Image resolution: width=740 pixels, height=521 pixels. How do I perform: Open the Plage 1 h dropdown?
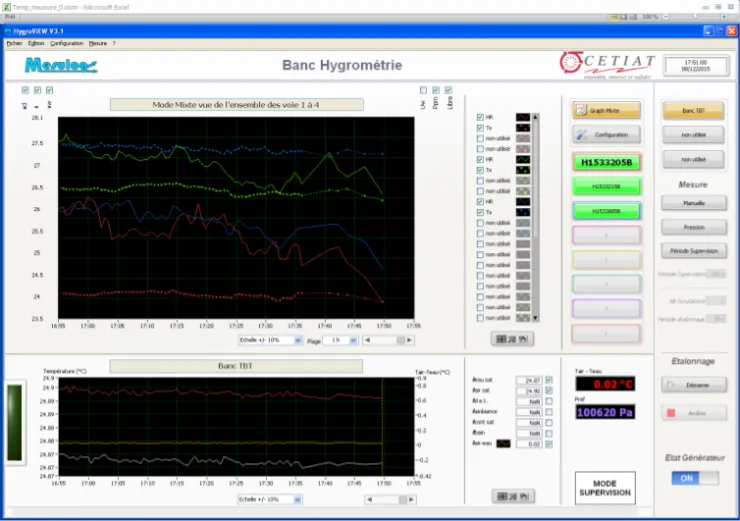pos(340,340)
